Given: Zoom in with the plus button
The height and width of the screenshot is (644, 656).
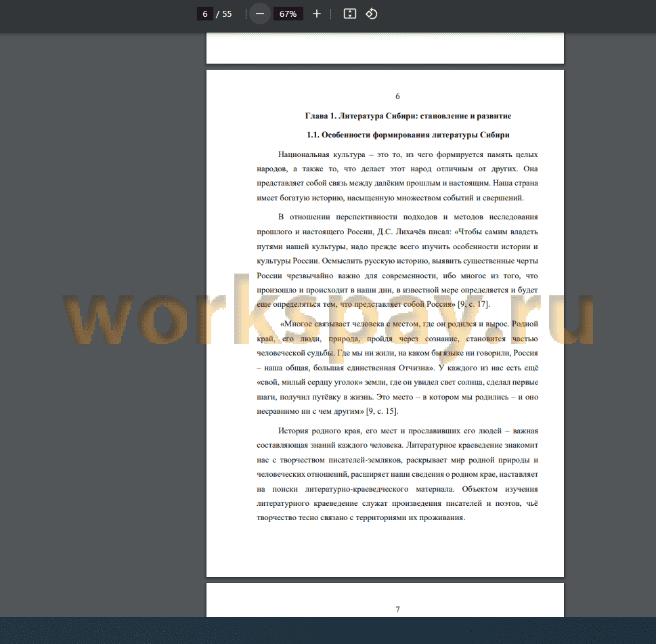Looking at the screenshot, I should tap(317, 14).
